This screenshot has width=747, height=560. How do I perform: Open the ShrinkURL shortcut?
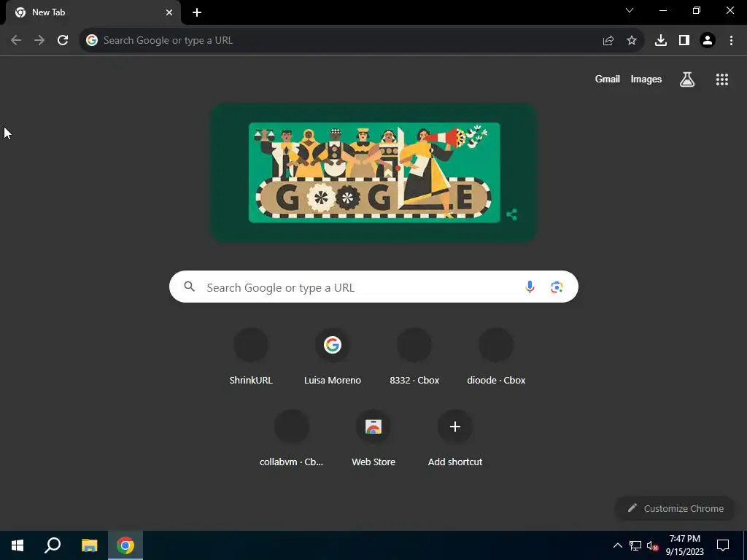(x=251, y=357)
